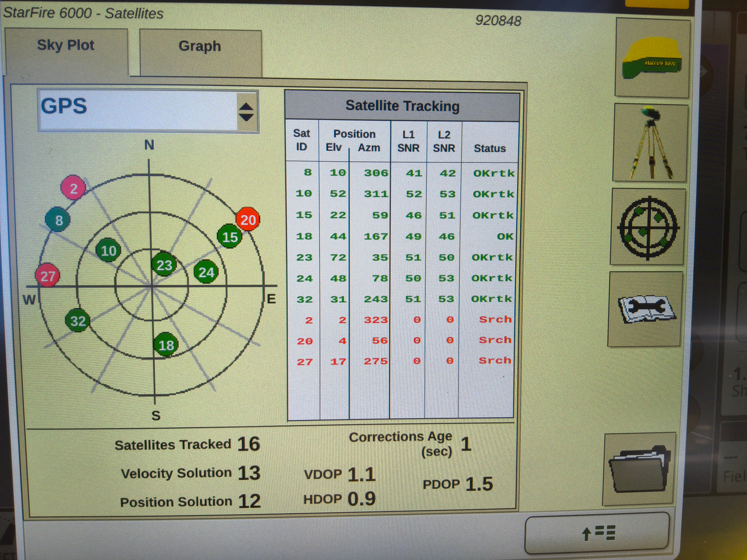This screenshot has width=747, height=560.
Task: Select satellite 2 on the sky plot
Action: [73, 188]
